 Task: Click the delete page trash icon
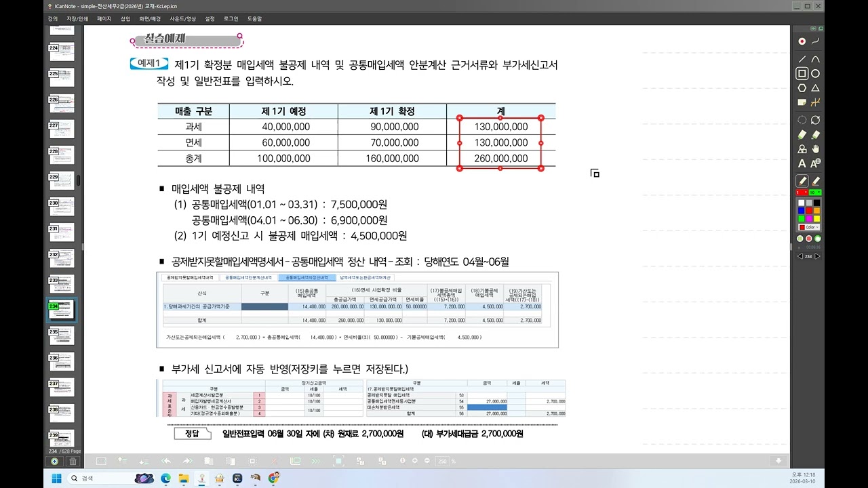[73, 462]
